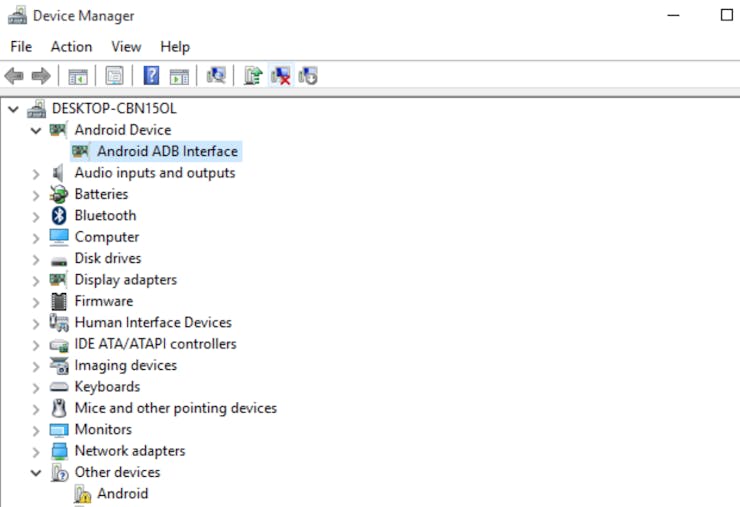This screenshot has height=507, width=740.
Task: Expand Human Interface Devices category
Action: pos(36,323)
